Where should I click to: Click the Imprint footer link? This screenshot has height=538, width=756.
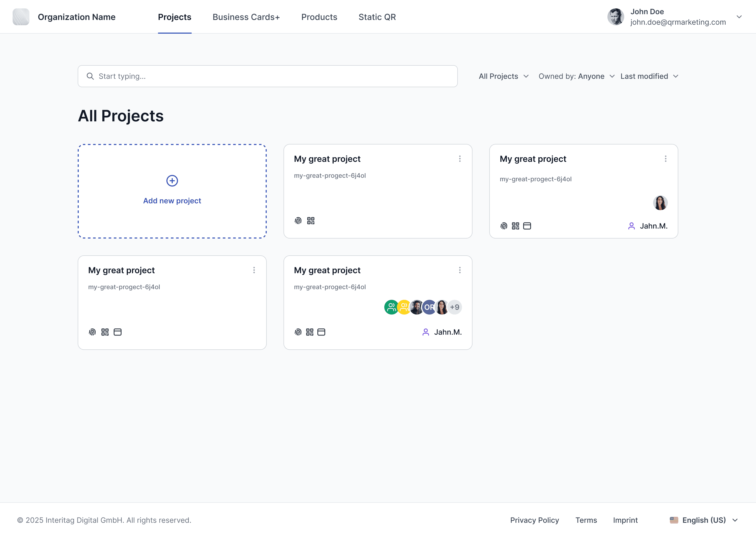625,520
